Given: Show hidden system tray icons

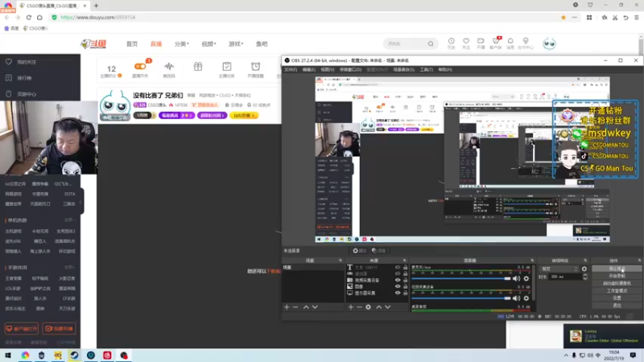Looking at the screenshot, I should click(x=566, y=356).
